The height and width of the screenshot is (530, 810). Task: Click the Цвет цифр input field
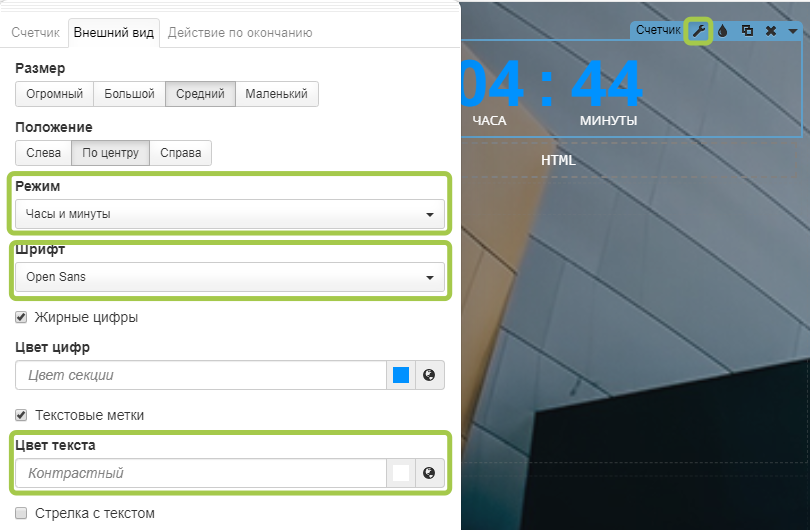[x=200, y=375]
